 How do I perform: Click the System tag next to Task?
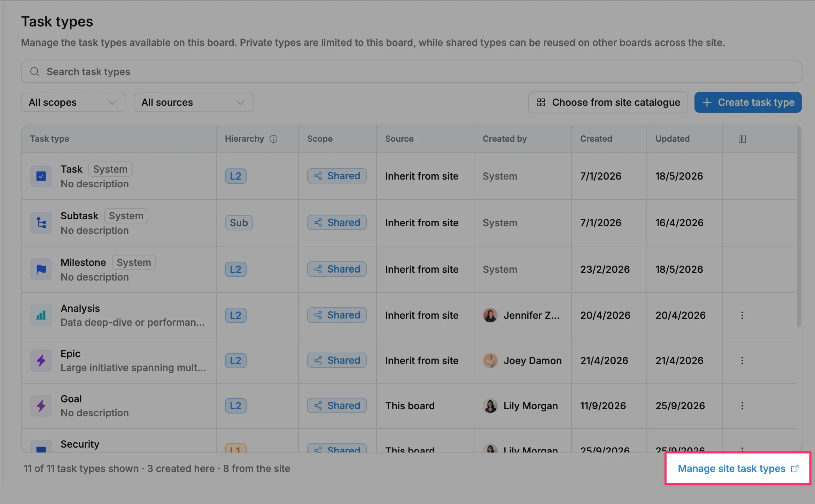[x=110, y=169]
